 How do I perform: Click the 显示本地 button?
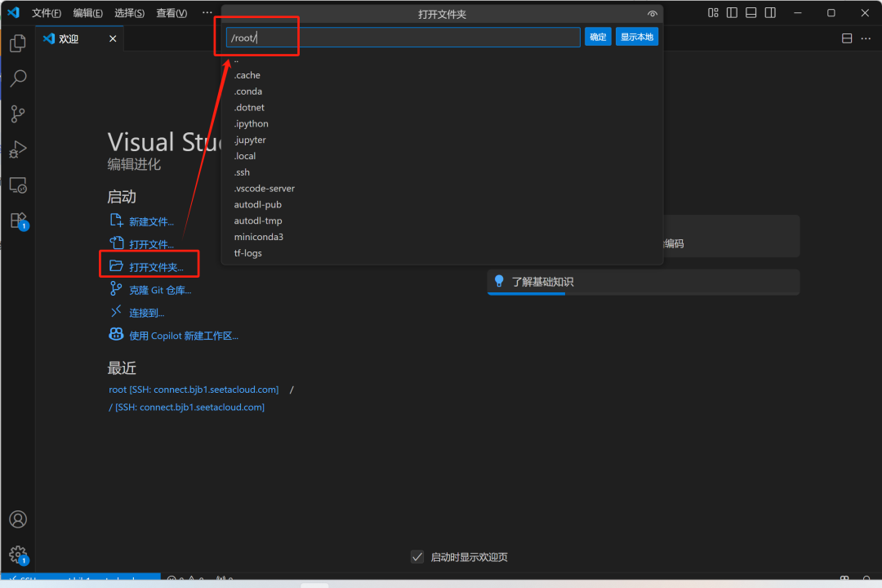click(x=637, y=37)
